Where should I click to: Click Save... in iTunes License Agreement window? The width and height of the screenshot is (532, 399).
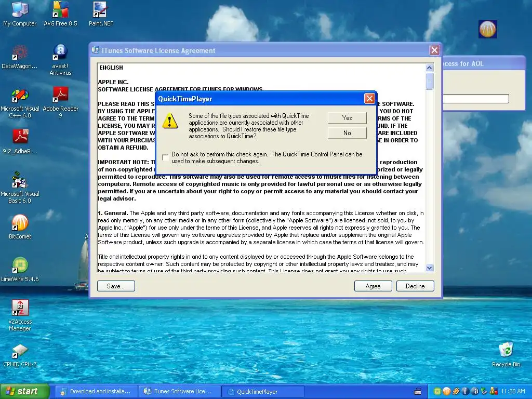pos(116,286)
